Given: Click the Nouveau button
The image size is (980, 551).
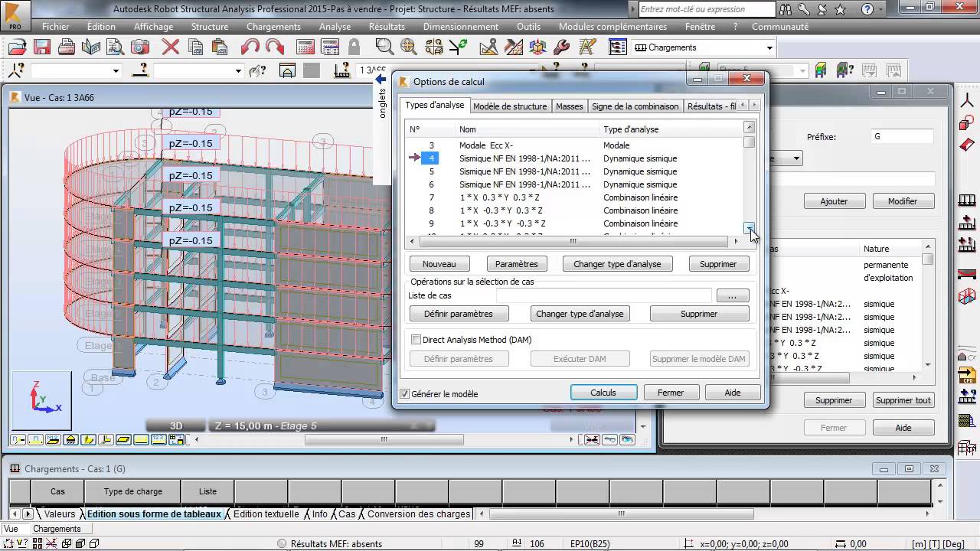Looking at the screenshot, I should pyautogui.click(x=439, y=264).
